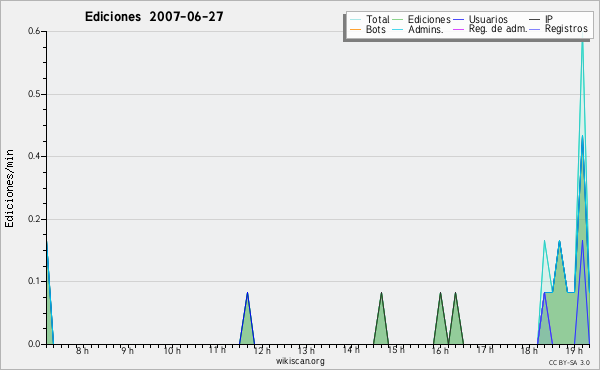
Task: Click the '18 h' x-axis label
Action: point(529,350)
